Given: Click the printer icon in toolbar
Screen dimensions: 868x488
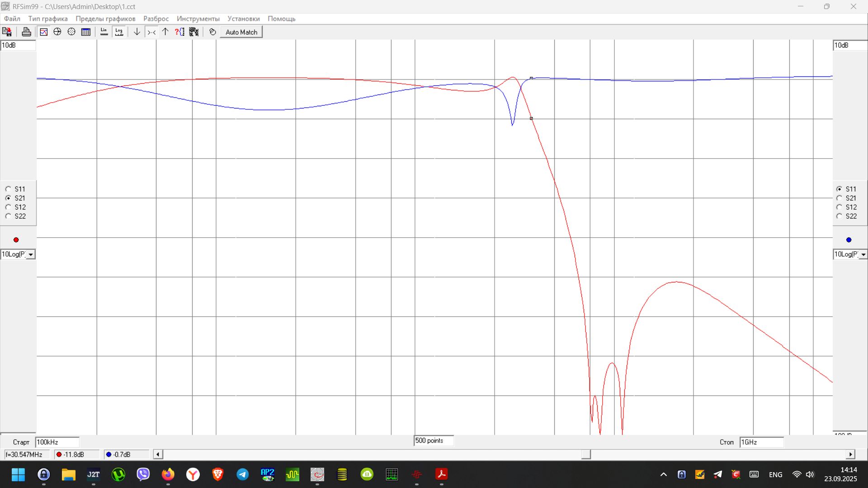Looking at the screenshot, I should [26, 32].
